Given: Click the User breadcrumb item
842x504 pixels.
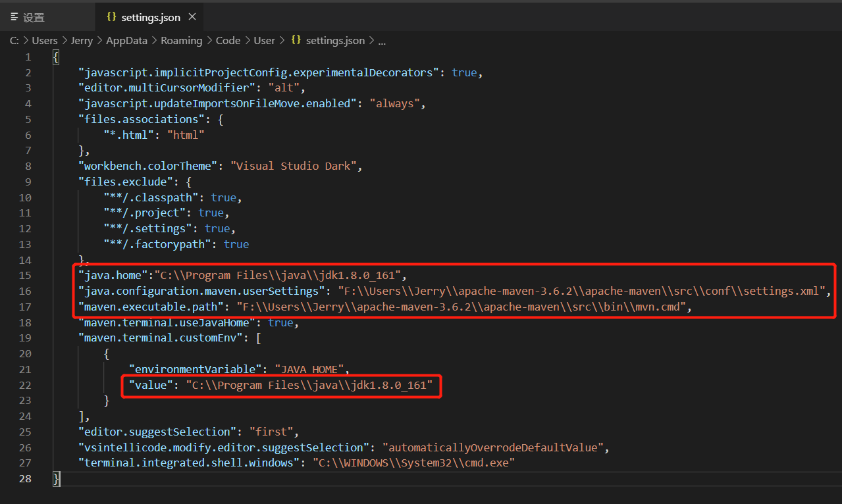Looking at the screenshot, I should pyautogui.click(x=264, y=40).
